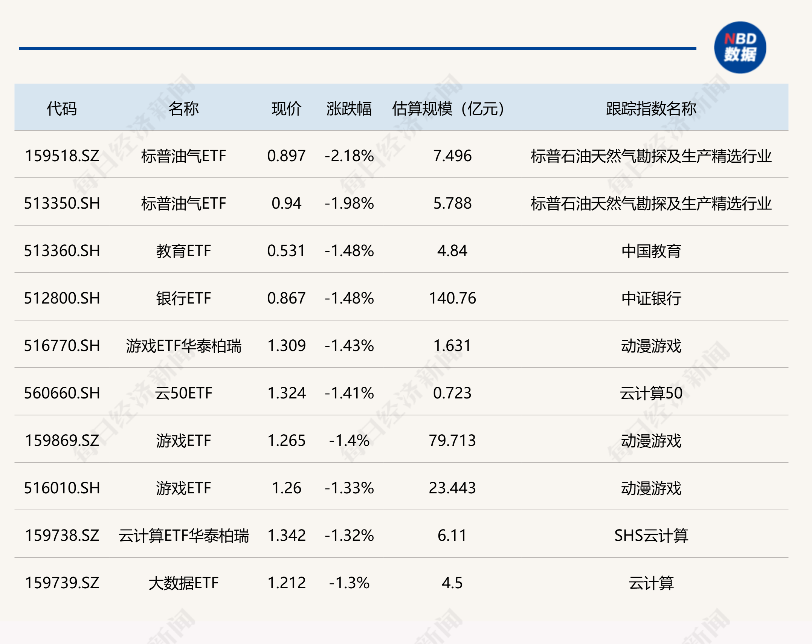Image resolution: width=812 pixels, height=644 pixels.
Task: Click -1.48% in the 银行ETF row
Action: (349, 298)
